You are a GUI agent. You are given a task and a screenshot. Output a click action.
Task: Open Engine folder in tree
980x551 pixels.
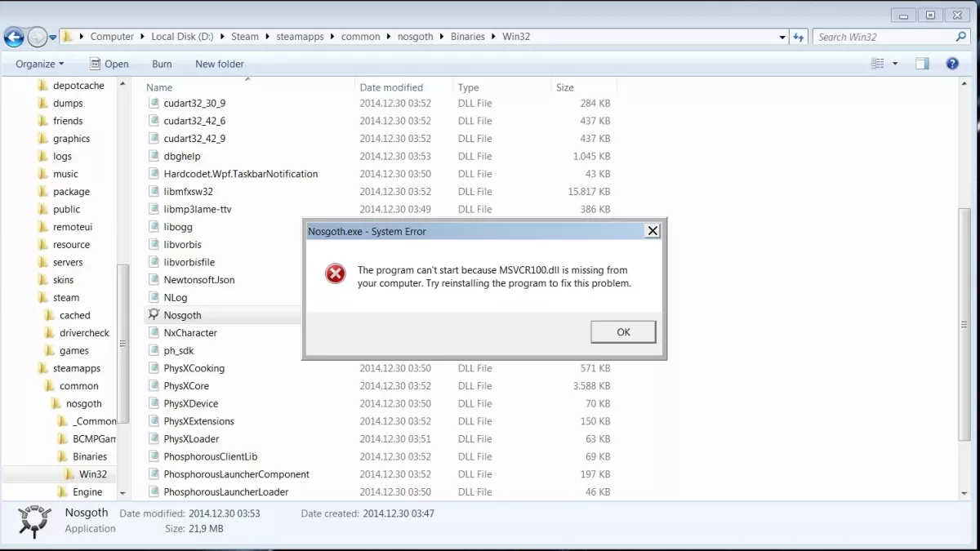[87, 492]
